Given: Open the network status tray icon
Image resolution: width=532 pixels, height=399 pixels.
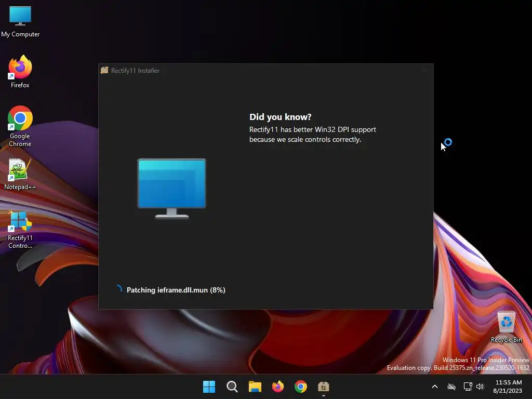Looking at the screenshot, I should pos(468,387).
